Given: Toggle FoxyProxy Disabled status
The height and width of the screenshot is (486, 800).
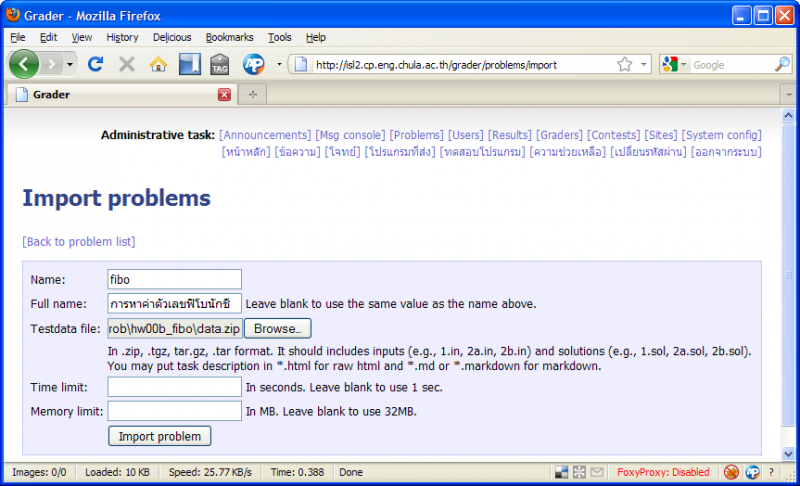Looking at the screenshot, I should coord(663,472).
